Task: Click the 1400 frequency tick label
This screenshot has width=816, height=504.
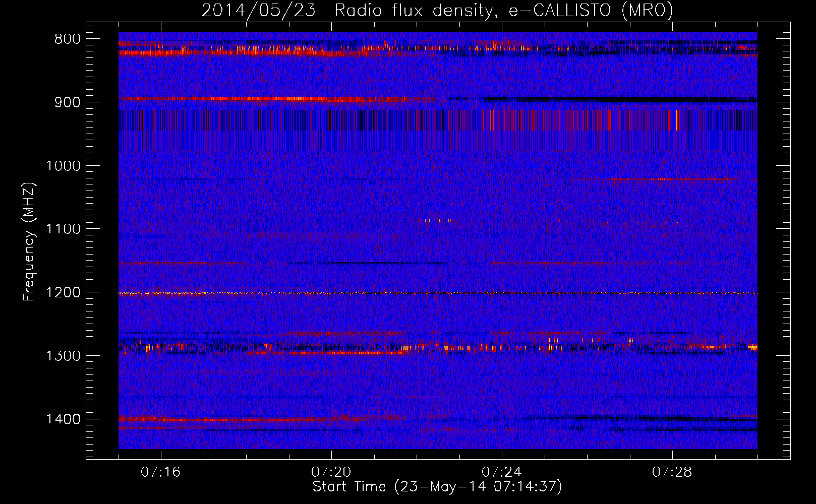Action: pyautogui.click(x=63, y=419)
